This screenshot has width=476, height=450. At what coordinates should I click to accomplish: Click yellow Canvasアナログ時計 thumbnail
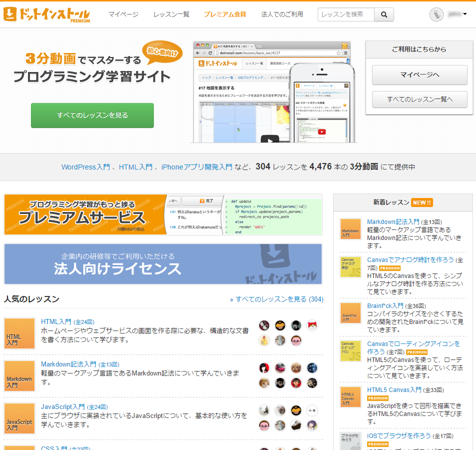point(351,267)
